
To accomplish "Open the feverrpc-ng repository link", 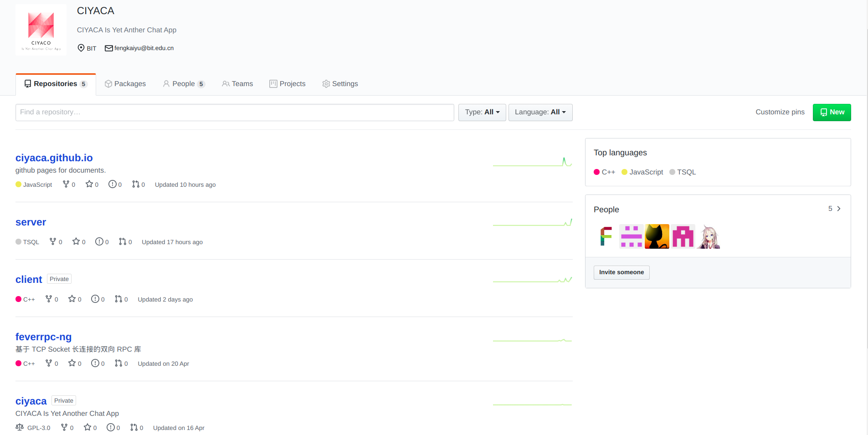I will coord(43,337).
